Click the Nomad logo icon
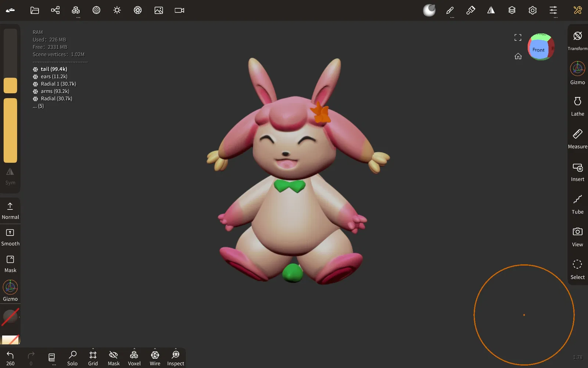Viewport: 588px width, 368px height. pyautogui.click(x=10, y=10)
